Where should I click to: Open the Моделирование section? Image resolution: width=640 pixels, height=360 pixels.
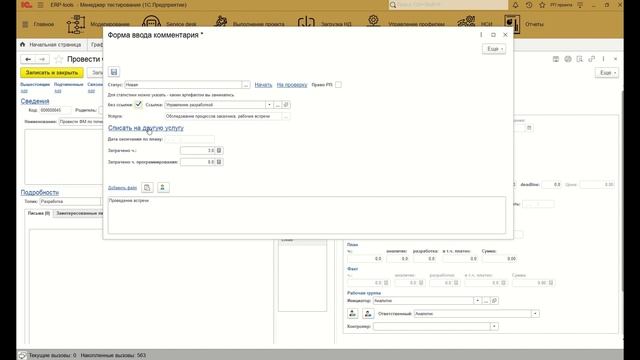pyautogui.click(x=98, y=24)
